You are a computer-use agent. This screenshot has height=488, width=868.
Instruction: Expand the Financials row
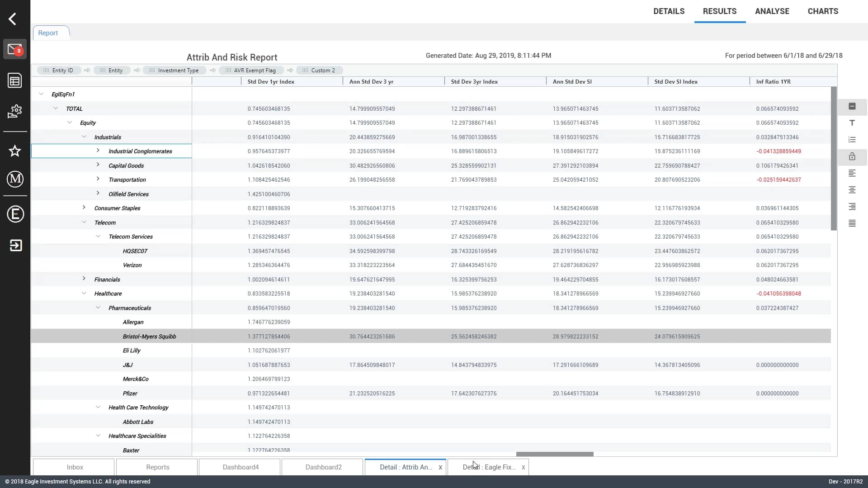coord(84,279)
